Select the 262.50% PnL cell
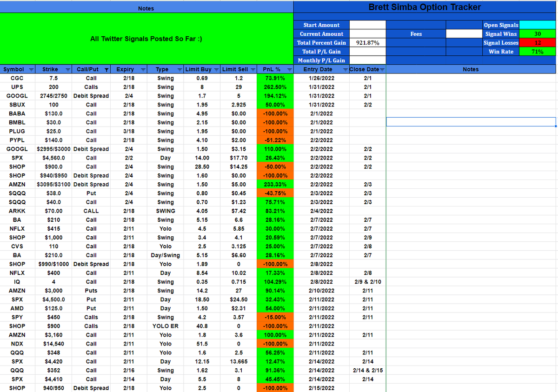 [275, 87]
